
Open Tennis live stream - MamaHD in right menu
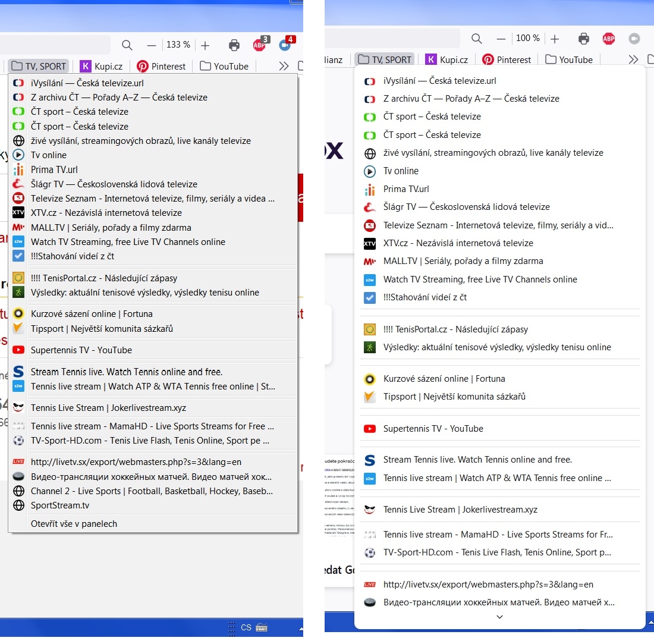[499, 535]
